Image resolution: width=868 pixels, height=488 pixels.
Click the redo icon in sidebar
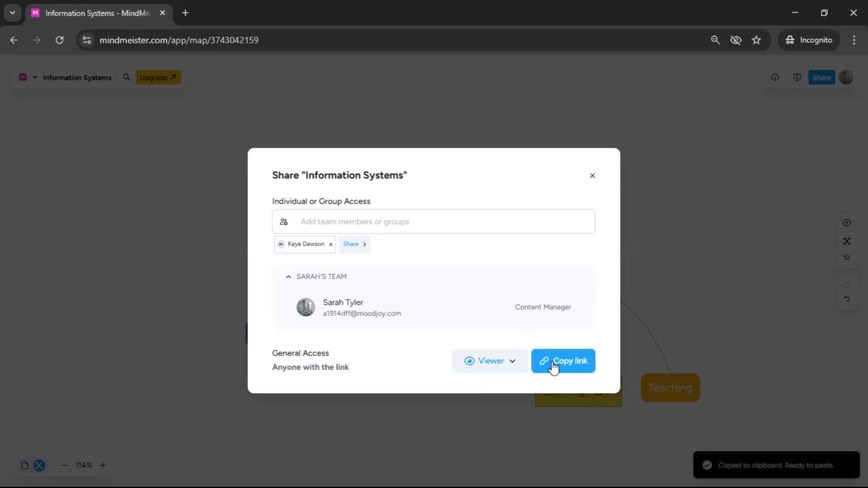[x=847, y=285]
